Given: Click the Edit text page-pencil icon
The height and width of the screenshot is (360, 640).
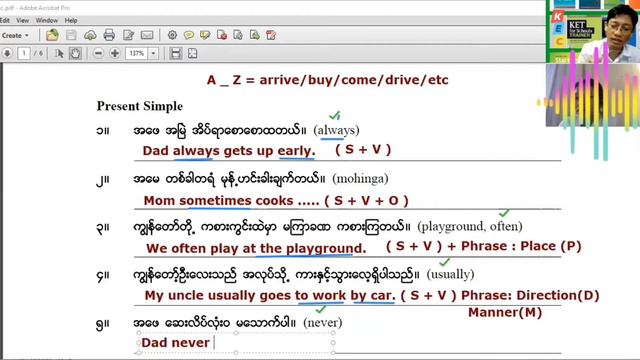Looking at the screenshot, I should coord(129,35).
